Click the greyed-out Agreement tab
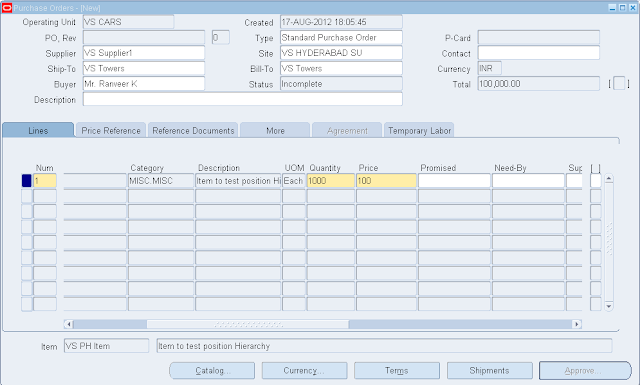640x385 pixels. [x=347, y=130]
